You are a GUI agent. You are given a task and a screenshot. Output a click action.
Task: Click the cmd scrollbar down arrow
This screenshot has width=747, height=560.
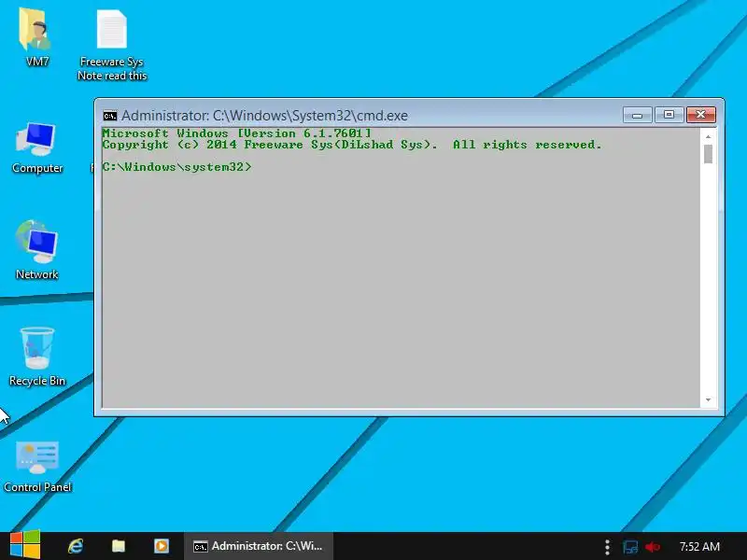708,400
